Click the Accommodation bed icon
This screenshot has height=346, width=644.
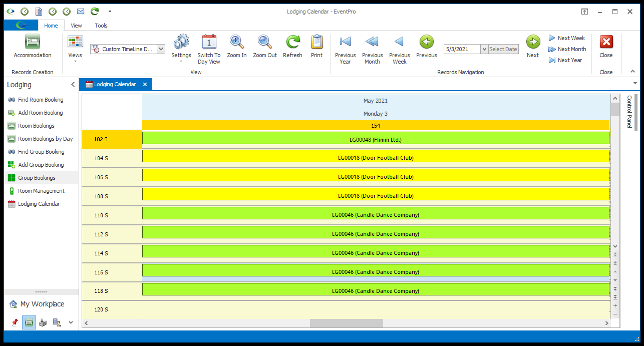click(x=33, y=42)
